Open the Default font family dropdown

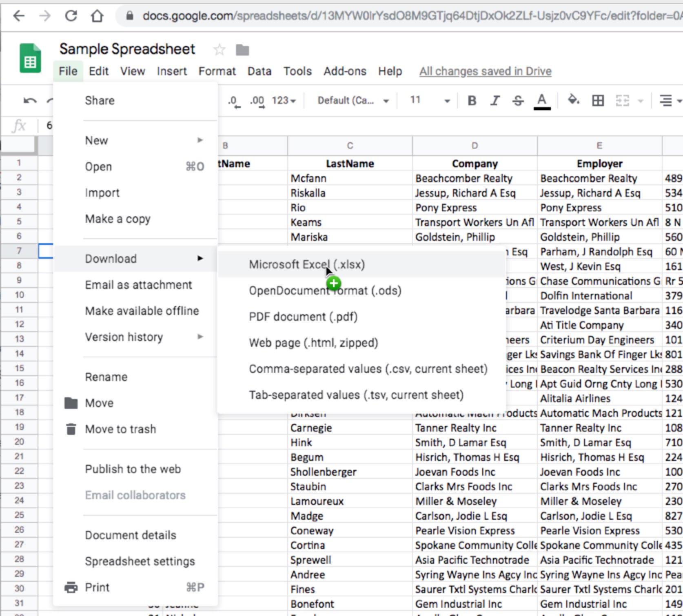click(x=353, y=100)
